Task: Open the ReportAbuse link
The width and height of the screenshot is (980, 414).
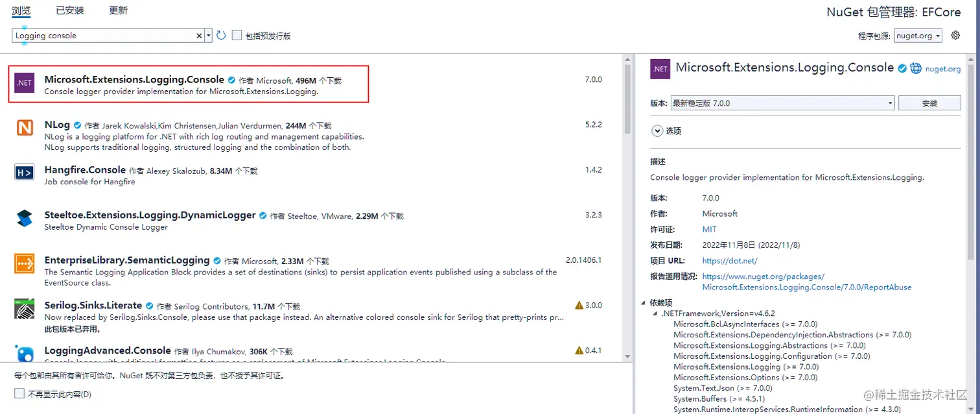Action: 806,282
